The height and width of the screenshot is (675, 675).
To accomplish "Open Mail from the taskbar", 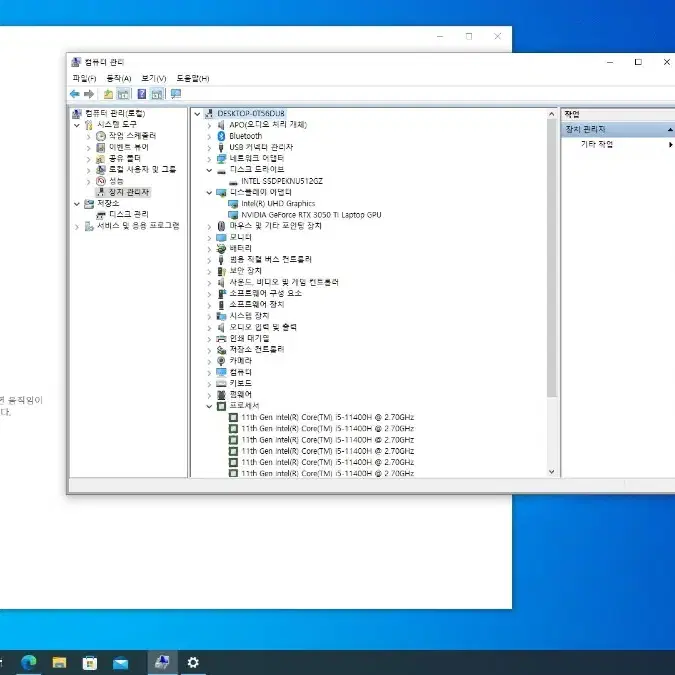I will tap(121, 662).
